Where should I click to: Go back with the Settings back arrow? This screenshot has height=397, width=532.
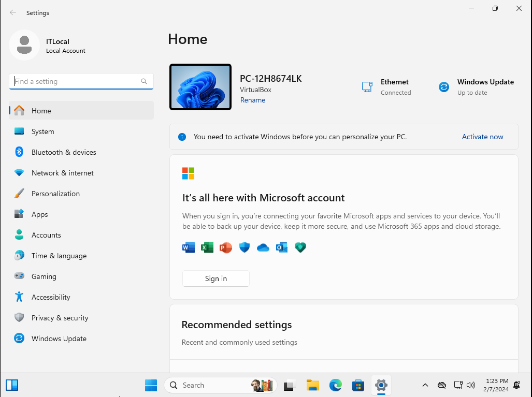click(13, 12)
